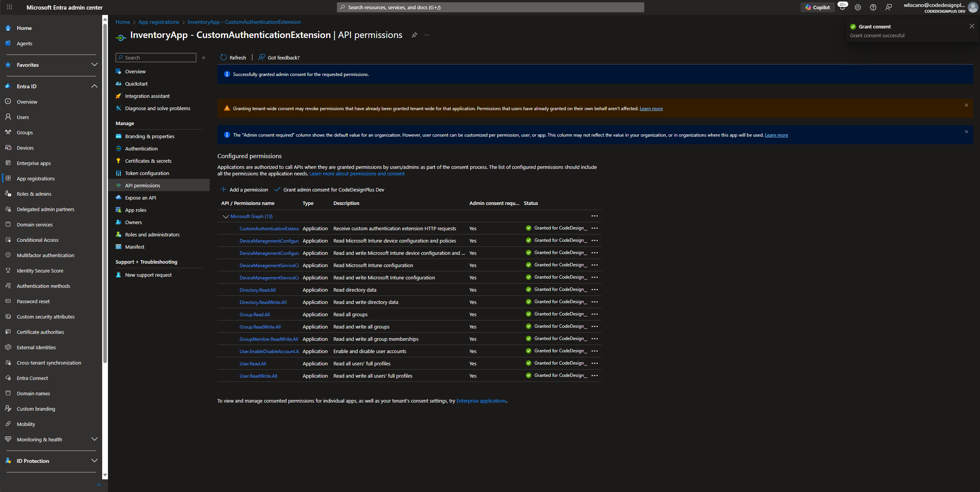Dismiss the Grant consent notification
The width and height of the screenshot is (980, 492).
coord(972,26)
